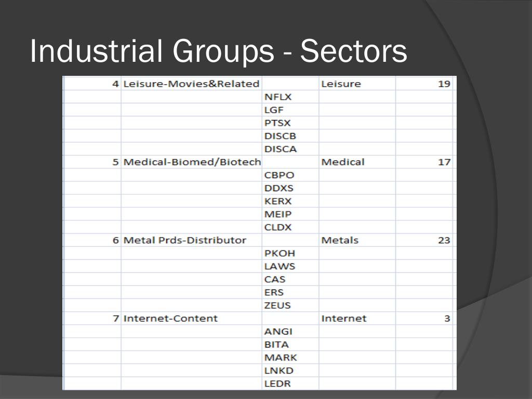Click the KERX ticker cell
The height and width of the screenshot is (399, 532).
tap(290, 201)
